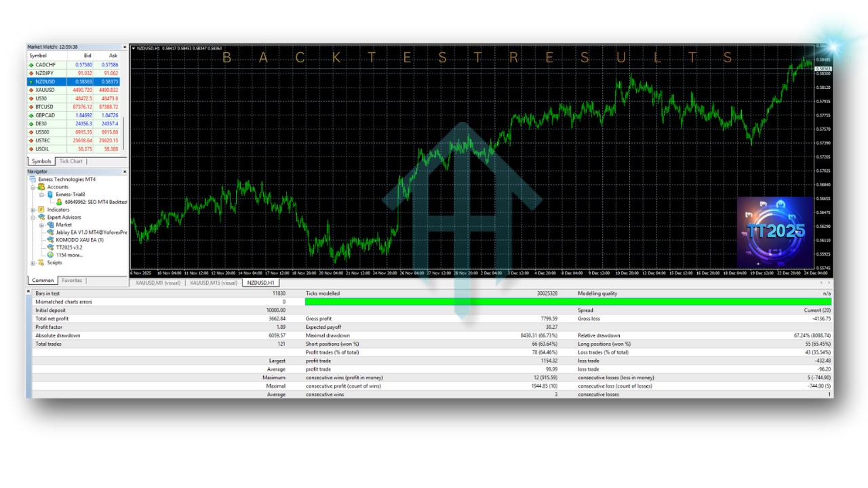Switch to XAUUSD,M15 (visual) chart tab
This screenshot has width=868, height=488.
(214, 283)
